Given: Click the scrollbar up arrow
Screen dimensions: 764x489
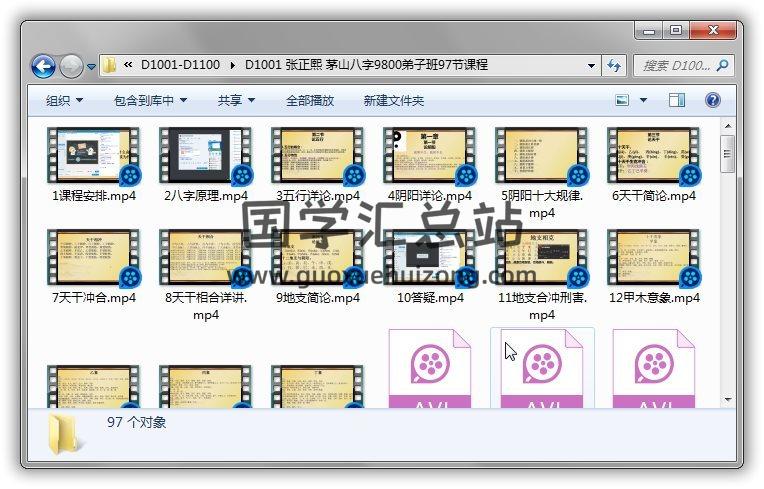Looking at the screenshot, I should (x=727, y=126).
